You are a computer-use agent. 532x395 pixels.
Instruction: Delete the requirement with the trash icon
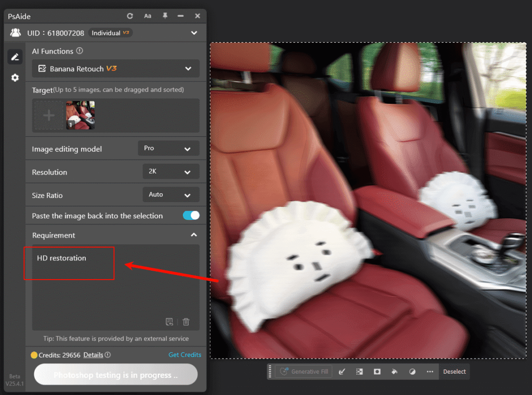[x=187, y=322]
